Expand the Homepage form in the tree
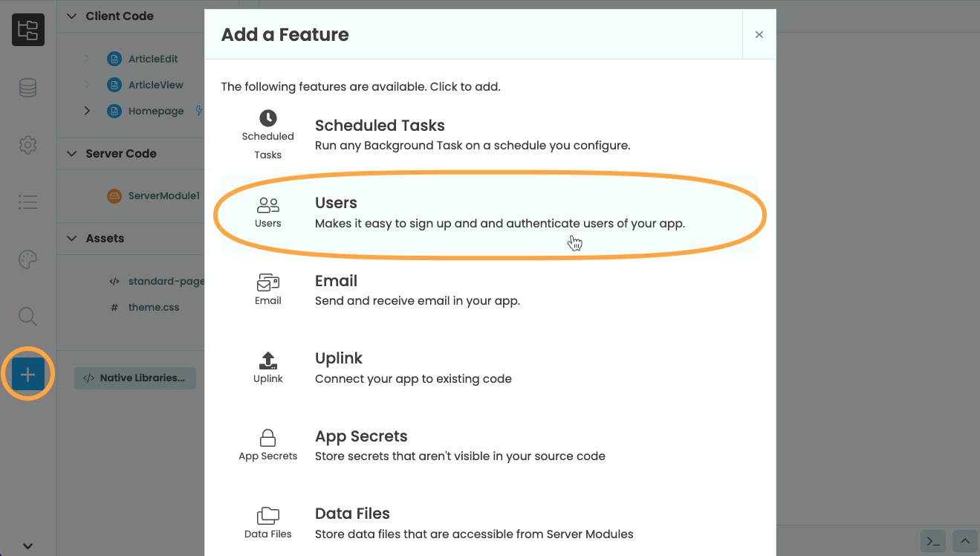Screen dimensions: 980x556 click(87, 110)
